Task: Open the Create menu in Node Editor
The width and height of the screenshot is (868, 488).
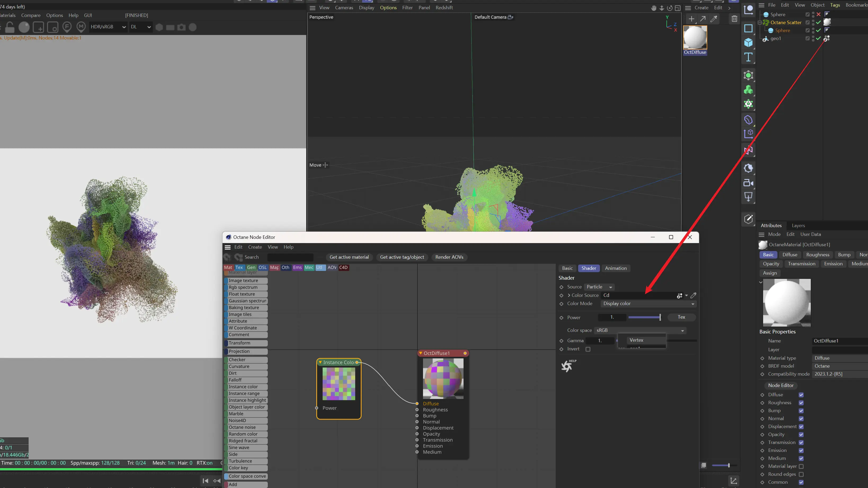Action: tap(255, 247)
